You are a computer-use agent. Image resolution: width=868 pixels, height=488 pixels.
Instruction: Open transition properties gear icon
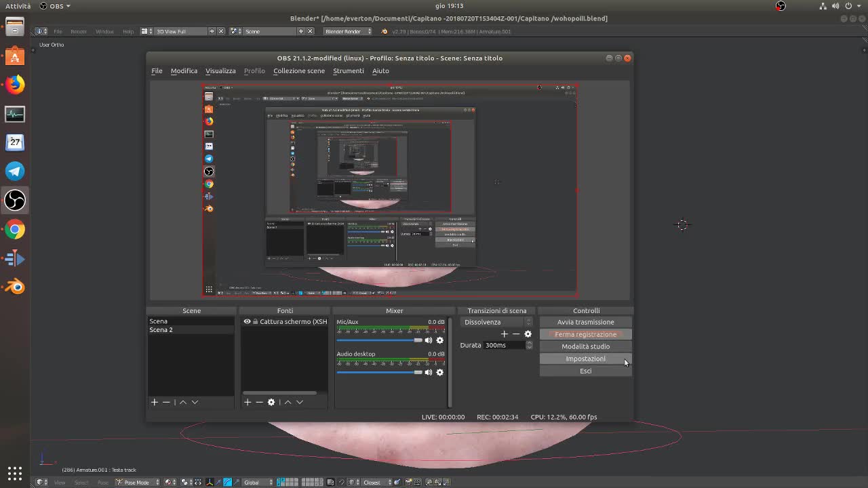(528, 333)
